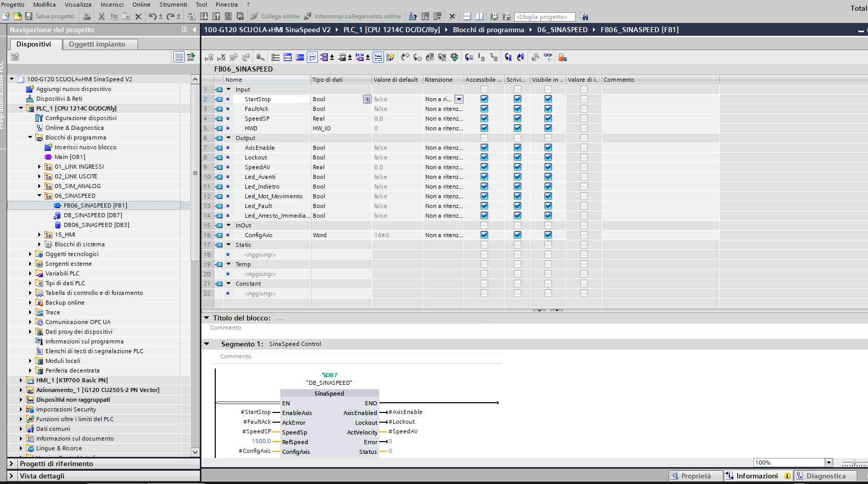Click the Save project floppy disk icon
This screenshot has width=868, height=484.
click(x=29, y=16)
